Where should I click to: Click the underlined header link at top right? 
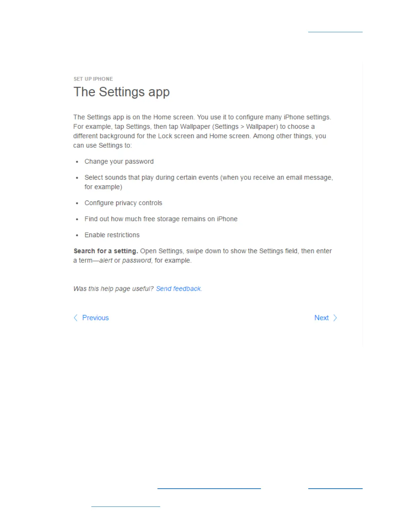(335, 32)
